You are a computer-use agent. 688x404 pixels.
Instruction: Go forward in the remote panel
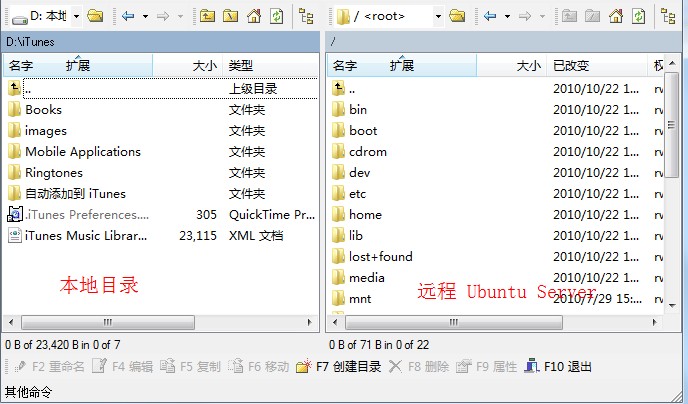(x=525, y=17)
